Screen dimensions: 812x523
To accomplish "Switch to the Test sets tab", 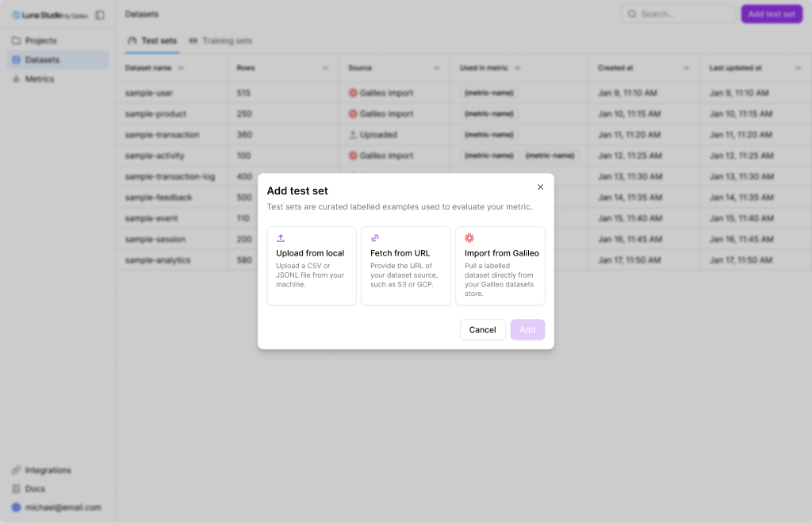I will point(152,40).
